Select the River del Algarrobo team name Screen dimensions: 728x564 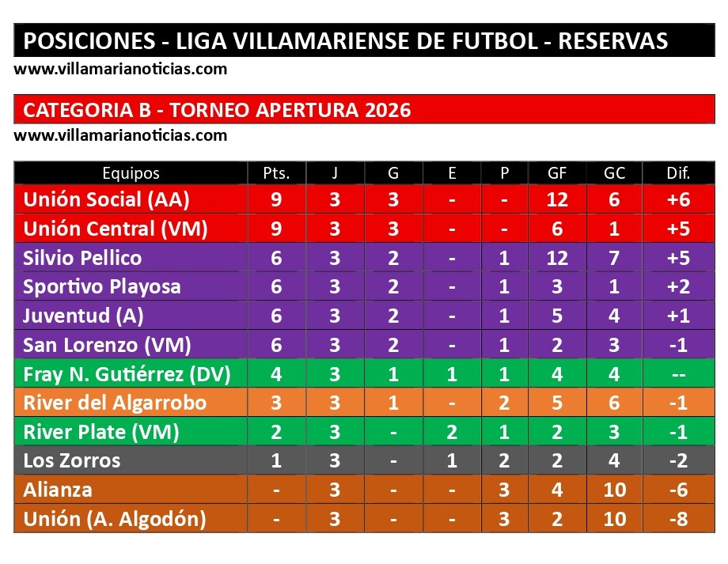point(115,403)
